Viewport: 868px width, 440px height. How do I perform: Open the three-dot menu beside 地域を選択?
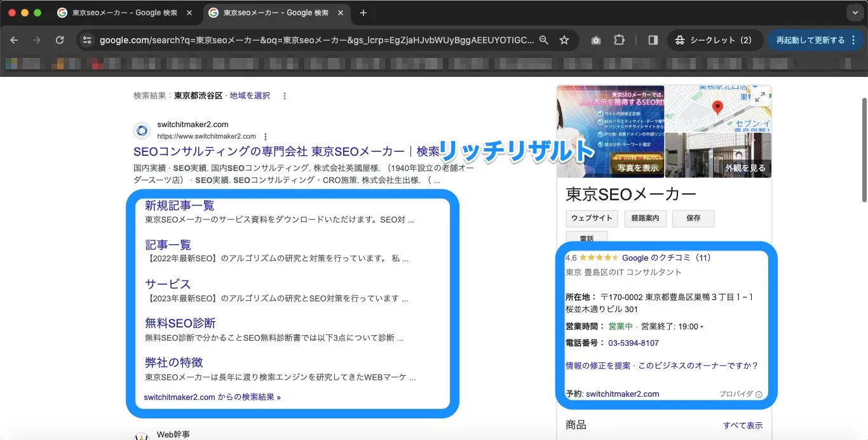click(x=285, y=96)
